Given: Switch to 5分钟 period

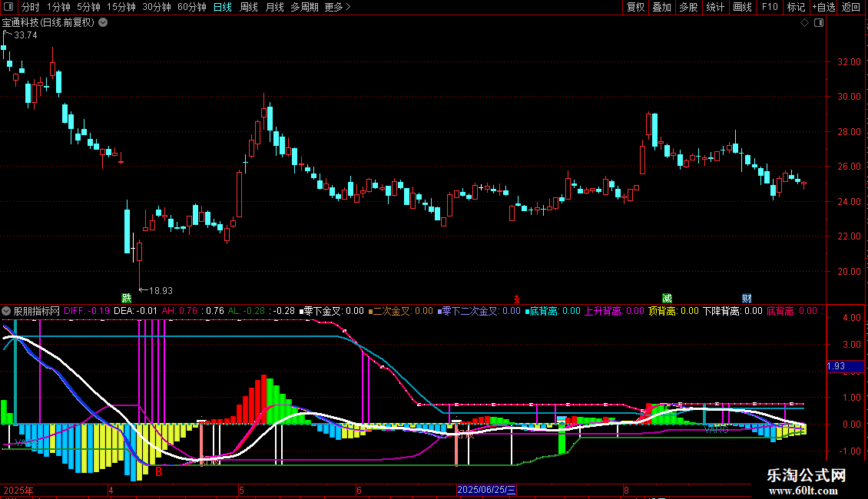Looking at the screenshot, I should pos(88,7).
